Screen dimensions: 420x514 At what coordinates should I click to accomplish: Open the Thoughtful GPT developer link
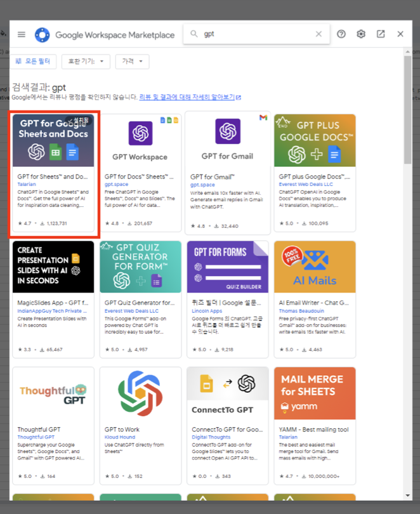pos(36,437)
